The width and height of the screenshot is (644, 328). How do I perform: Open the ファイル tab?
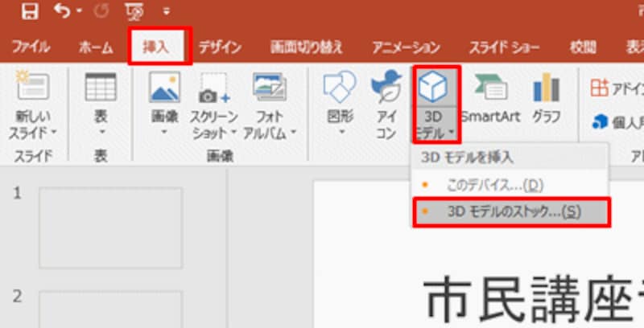click(31, 47)
